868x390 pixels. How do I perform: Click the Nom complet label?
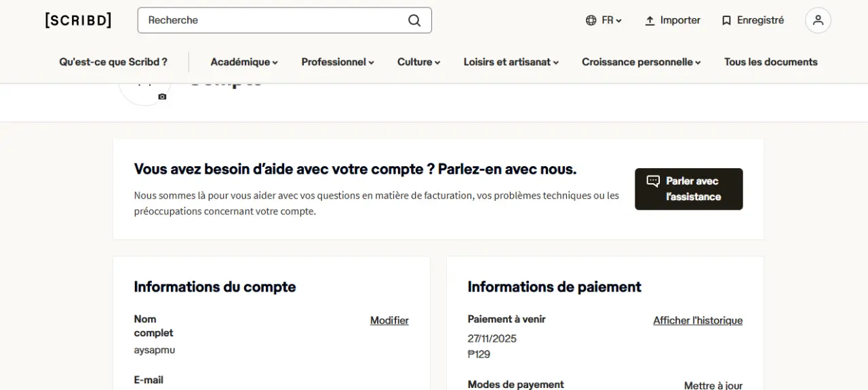[x=153, y=326]
